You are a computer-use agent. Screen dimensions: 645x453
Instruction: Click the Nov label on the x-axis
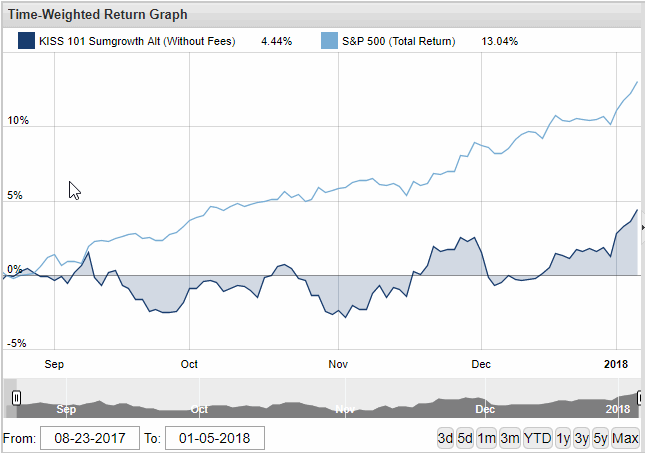338,364
